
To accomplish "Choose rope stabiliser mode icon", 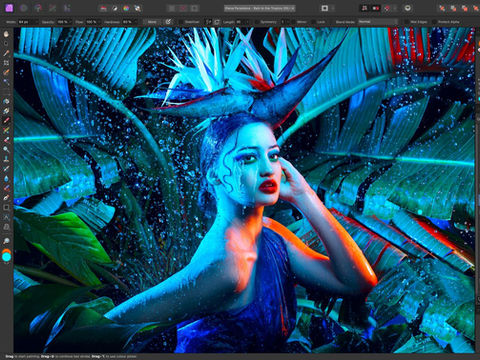I will [x=208, y=22].
